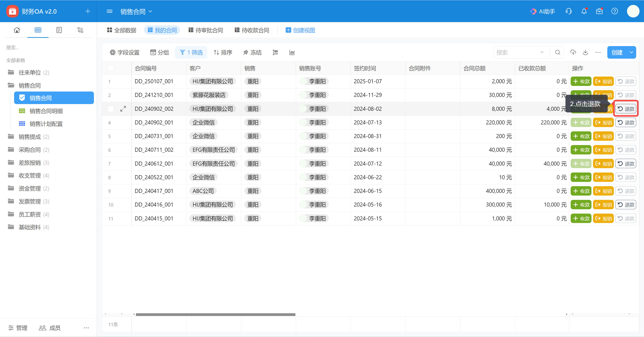Switch to 我的合同 view tab

point(162,30)
